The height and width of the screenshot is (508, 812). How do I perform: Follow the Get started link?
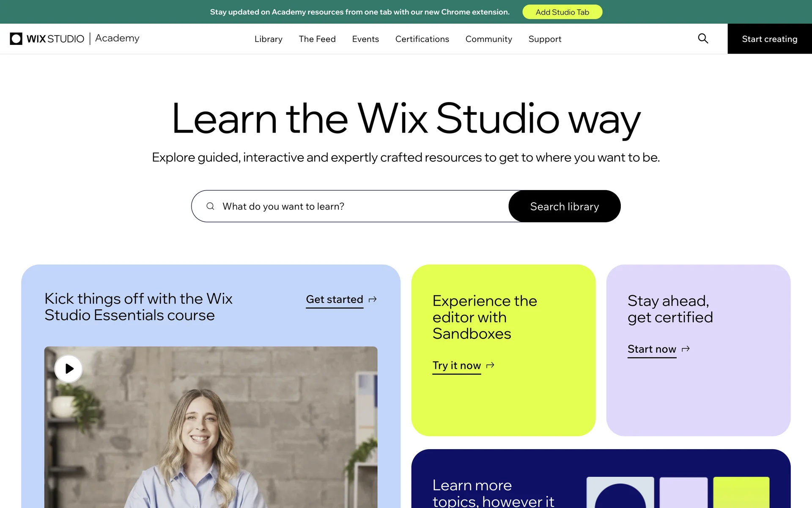335,299
